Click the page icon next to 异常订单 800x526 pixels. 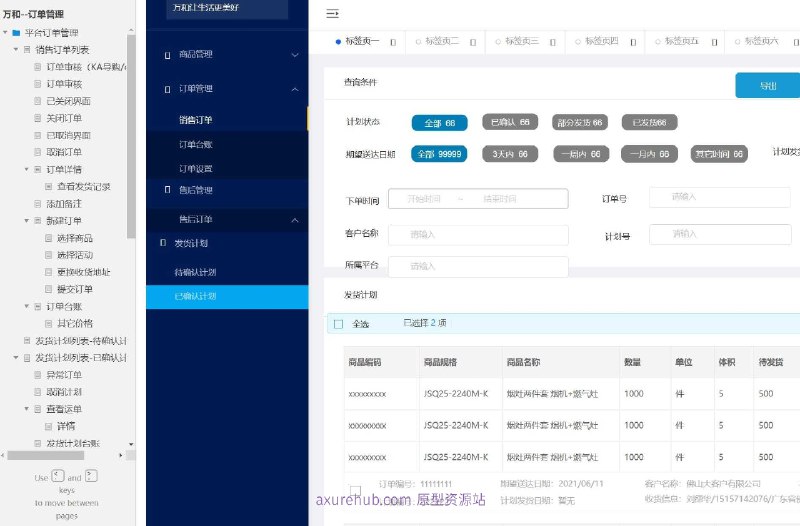[38, 374]
